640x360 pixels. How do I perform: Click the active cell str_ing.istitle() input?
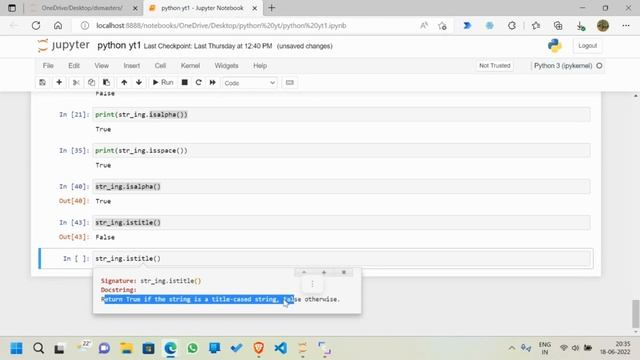tap(342, 258)
